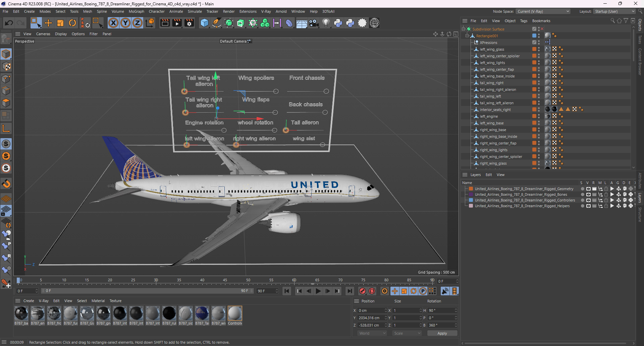The width and height of the screenshot is (644, 346).
Task: Click the Enable Snap S icon
Action: click(6, 144)
